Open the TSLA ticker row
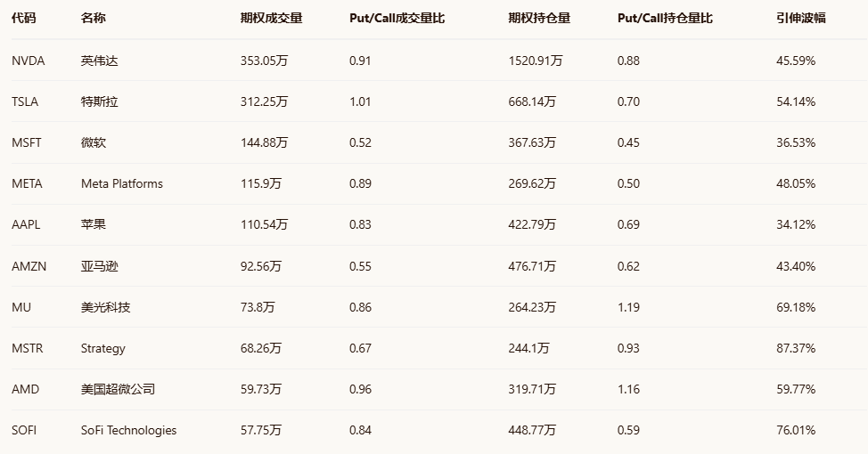This screenshot has height=454, width=868. 25,101
